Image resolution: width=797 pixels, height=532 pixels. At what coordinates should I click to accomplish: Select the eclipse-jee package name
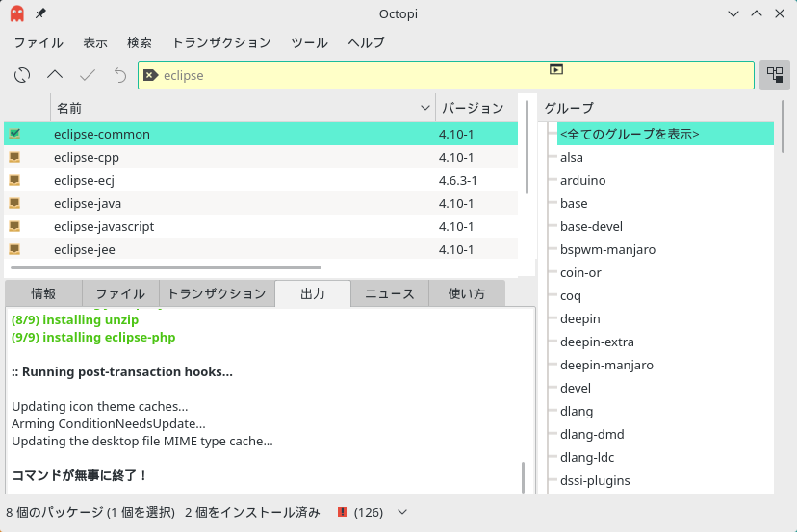85,249
